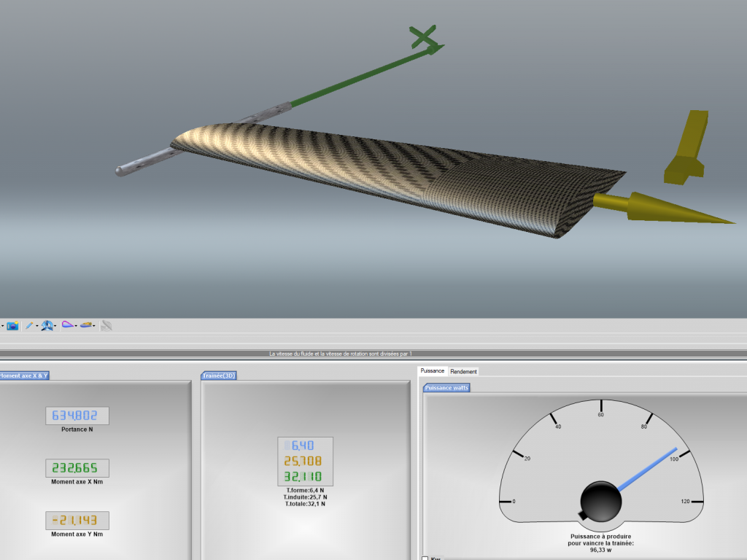Viewport: 747px width, 560px height.
Task: Expand dropdown arrow next to boat hull icon
Action: 95,327
